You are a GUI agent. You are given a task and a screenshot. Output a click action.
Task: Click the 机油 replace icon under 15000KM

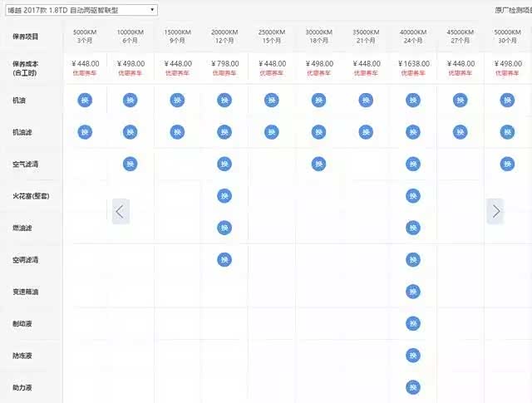tap(177, 100)
